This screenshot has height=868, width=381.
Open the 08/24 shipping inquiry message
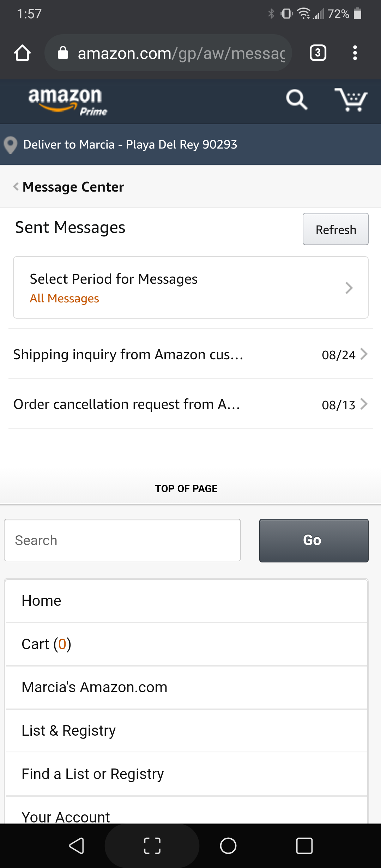[x=190, y=354]
